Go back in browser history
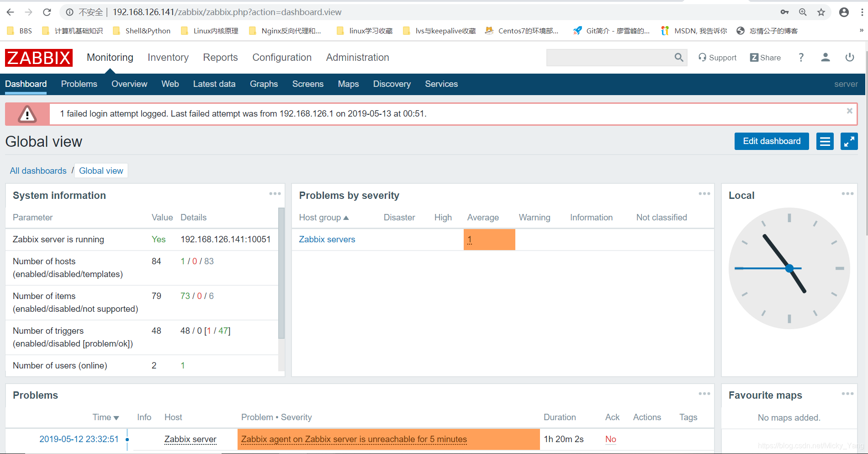 tap(11, 12)
